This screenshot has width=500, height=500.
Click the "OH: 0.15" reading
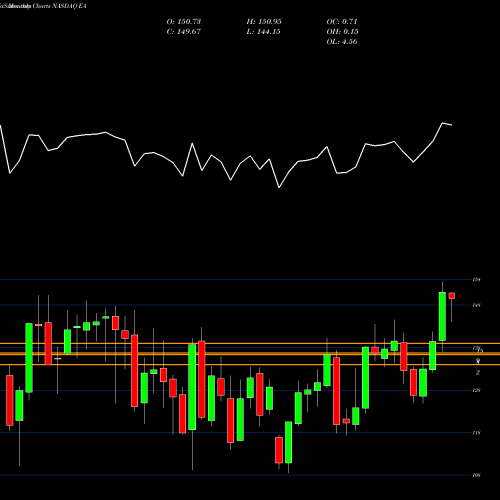pyautogui.click(x=342, y=32)
